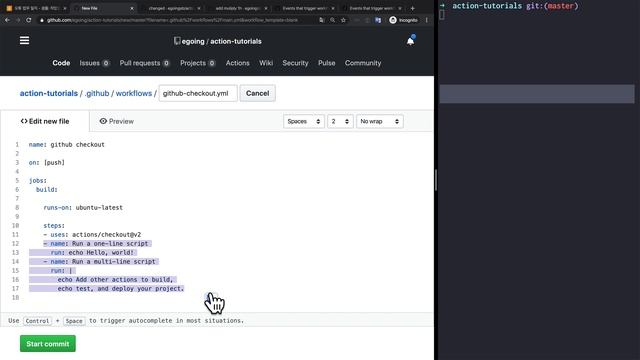Open the Community tab
Screen dimensions: 640x360
coord(363,63)
